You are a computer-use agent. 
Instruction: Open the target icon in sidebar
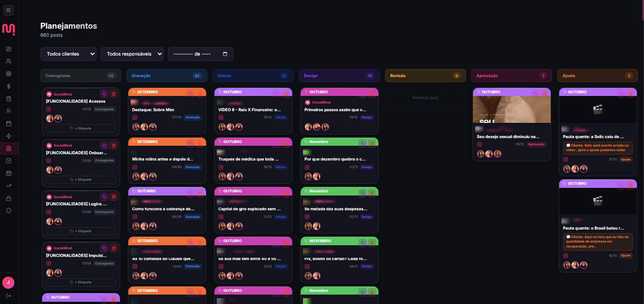[9, 74]
